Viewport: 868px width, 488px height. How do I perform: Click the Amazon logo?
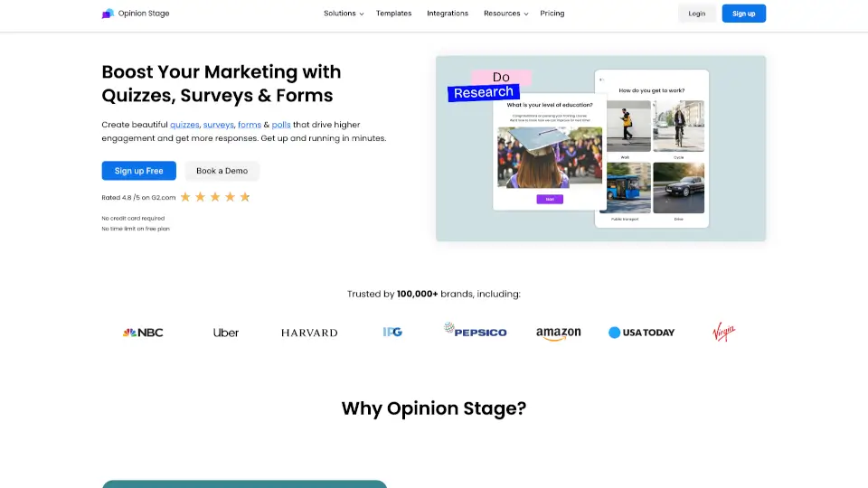coord(558,333)
